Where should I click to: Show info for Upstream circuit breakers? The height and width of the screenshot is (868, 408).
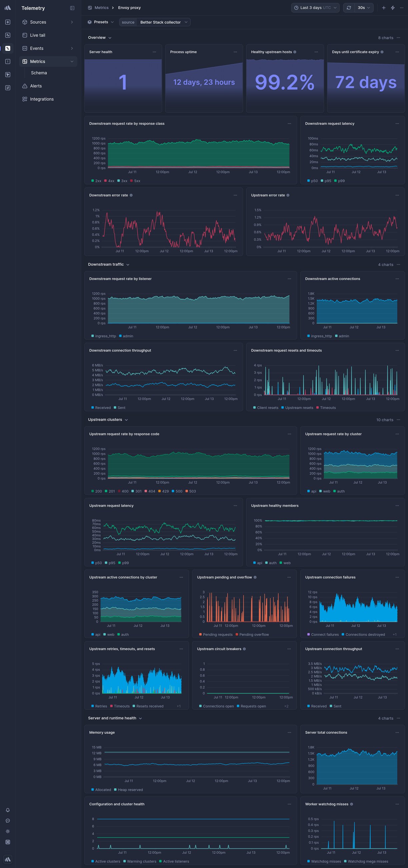244,649
